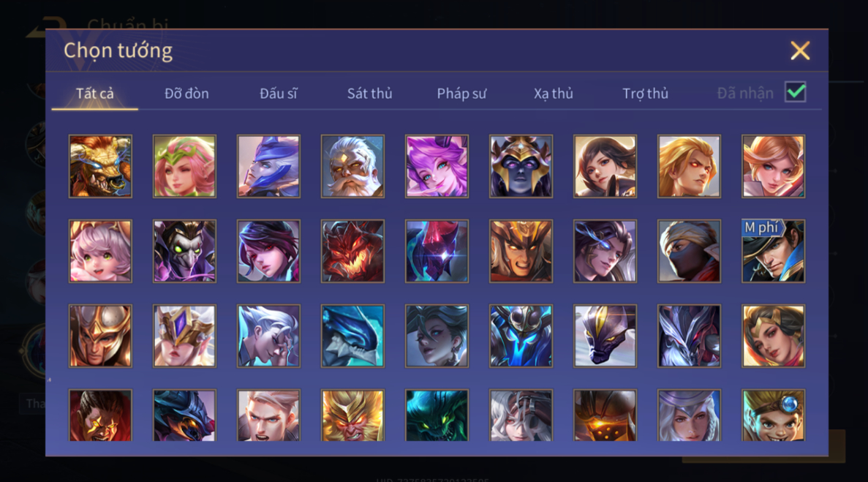This screenshot has width=868, height=482.
Task: Select the purple-haired cat-eared girl hero
Action: click(x=437, y=167)
